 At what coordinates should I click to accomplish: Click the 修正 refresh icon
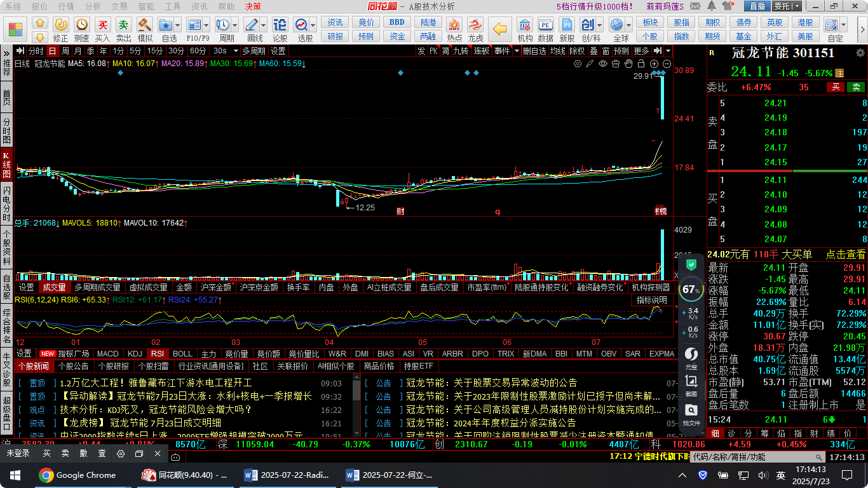(61, 25)
